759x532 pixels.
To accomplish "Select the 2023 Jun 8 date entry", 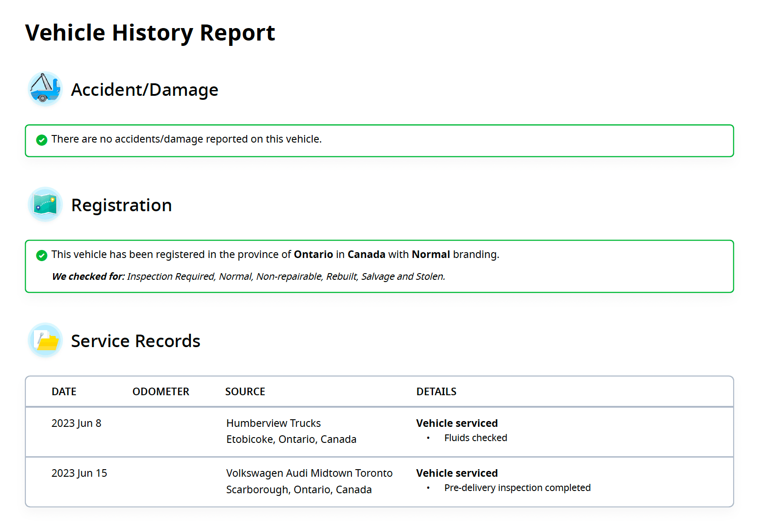I will [76, 423].
